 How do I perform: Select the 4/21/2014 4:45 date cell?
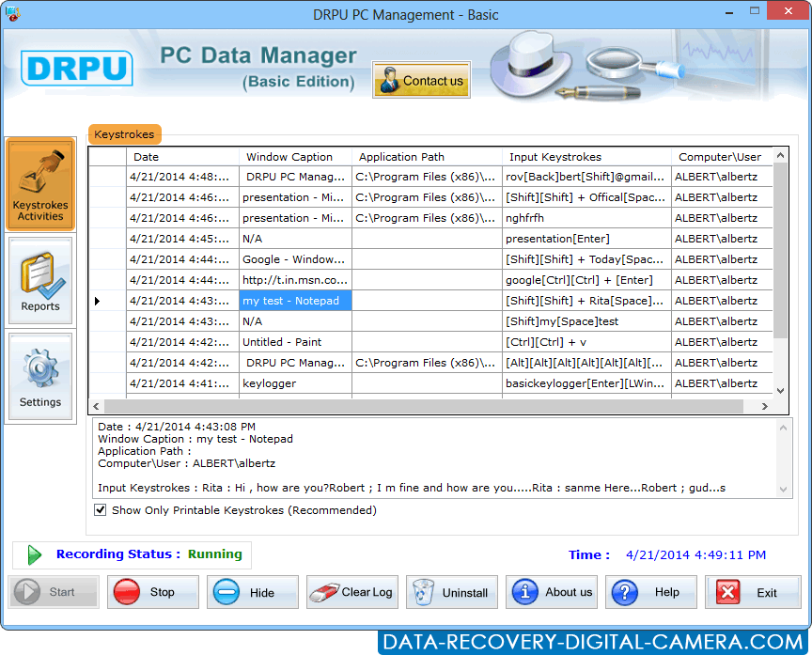pos(183,239)
